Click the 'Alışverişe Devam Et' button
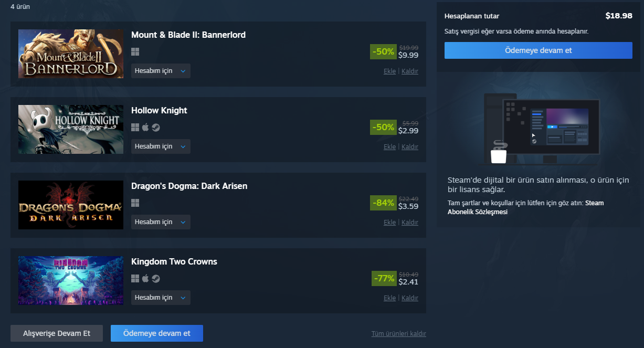Screen dimensions: 644x348 (x=57, y=333)
